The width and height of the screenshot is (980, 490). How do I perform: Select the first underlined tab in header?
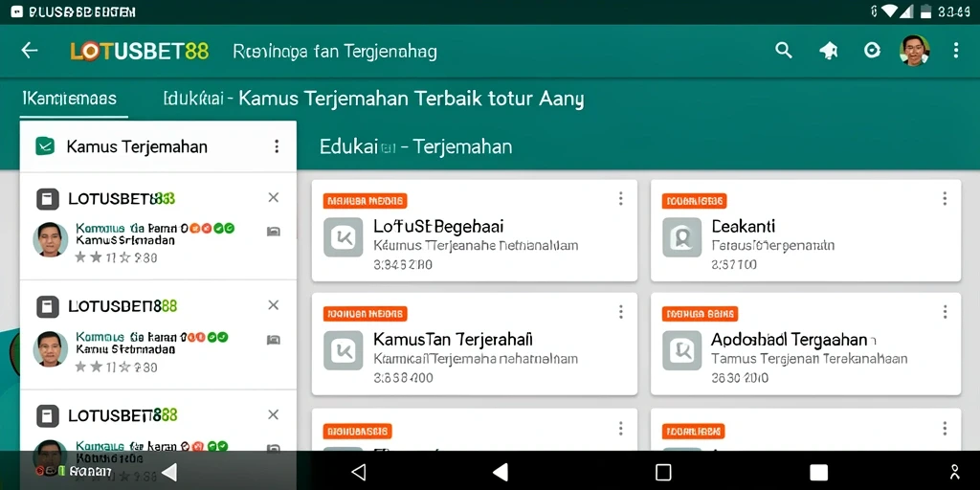tap(69, 99)
